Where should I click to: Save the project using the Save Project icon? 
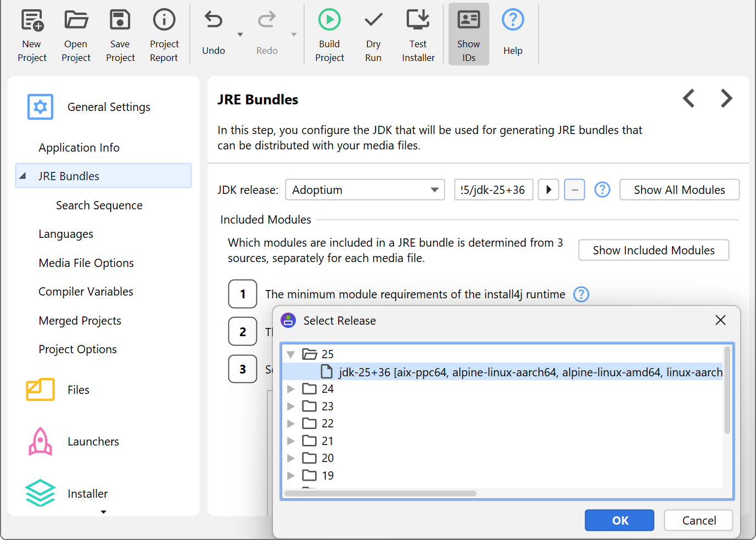pyautogui.click(x=120, y=20)
